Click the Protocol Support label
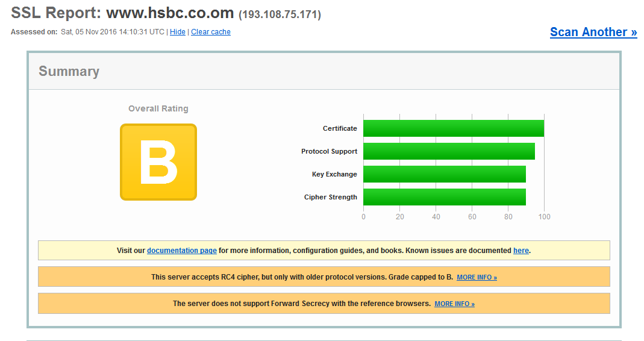This screenshot has height=341, width=644. tap(329, 151)
